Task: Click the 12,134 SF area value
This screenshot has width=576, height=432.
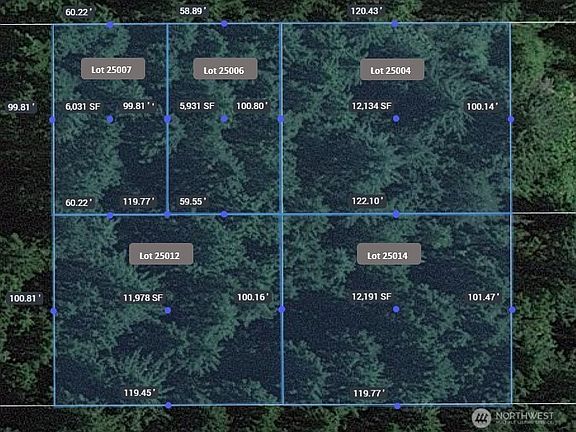Action: (372, 106)
